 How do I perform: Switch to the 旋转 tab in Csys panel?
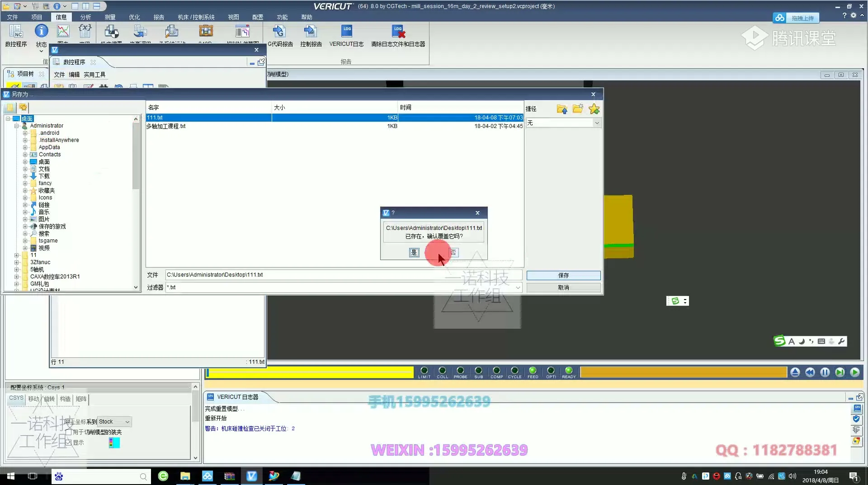(x=49, y=399)
